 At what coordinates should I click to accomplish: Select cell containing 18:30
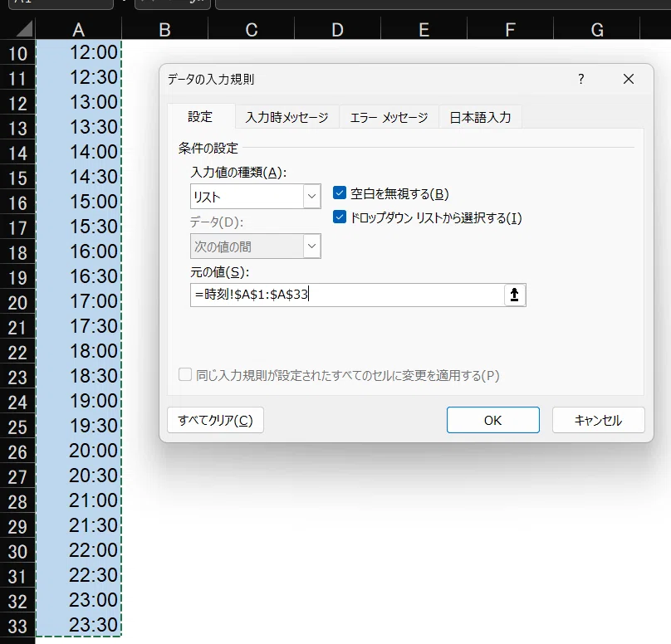[x=79, y=375]
